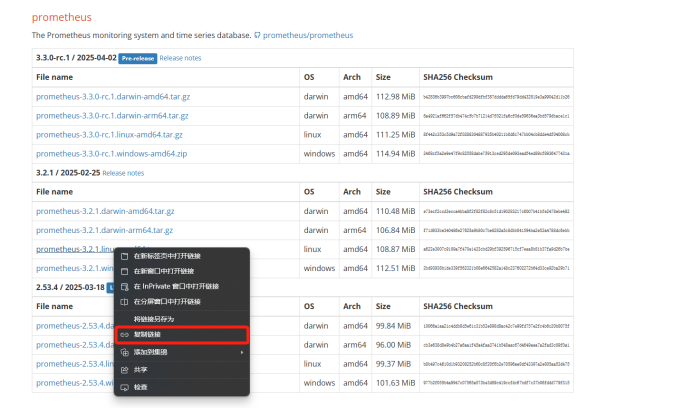Download prometheus-3.3.0-rc.1.darwin-arm64.tar.gz
Screen dimensions: 692x408
(112, 116)
